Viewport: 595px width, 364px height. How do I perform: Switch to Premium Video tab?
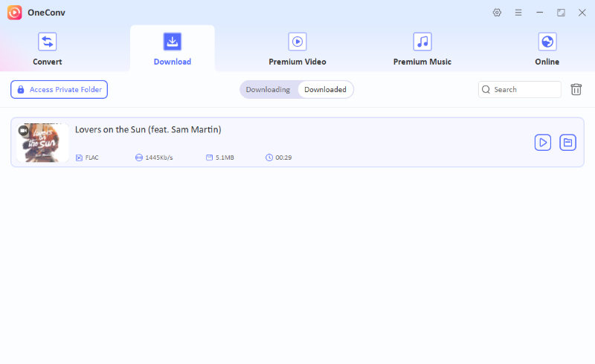point(297,49)
